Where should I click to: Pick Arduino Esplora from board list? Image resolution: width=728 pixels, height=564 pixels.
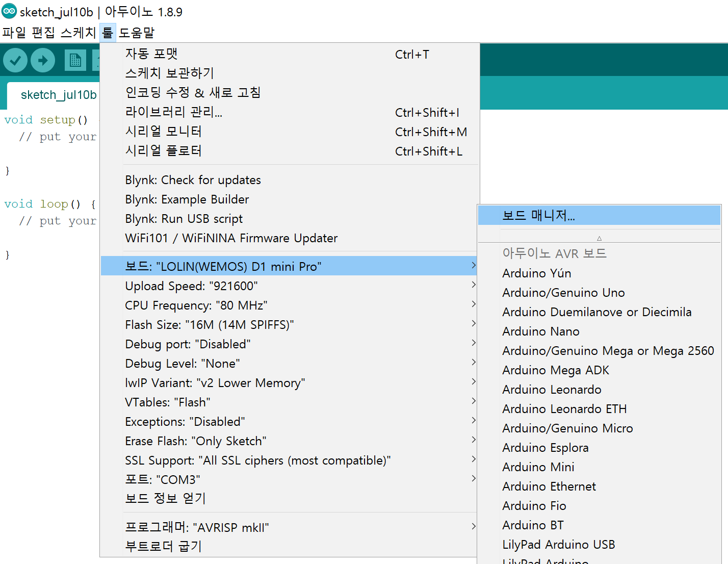pos(599,448)
